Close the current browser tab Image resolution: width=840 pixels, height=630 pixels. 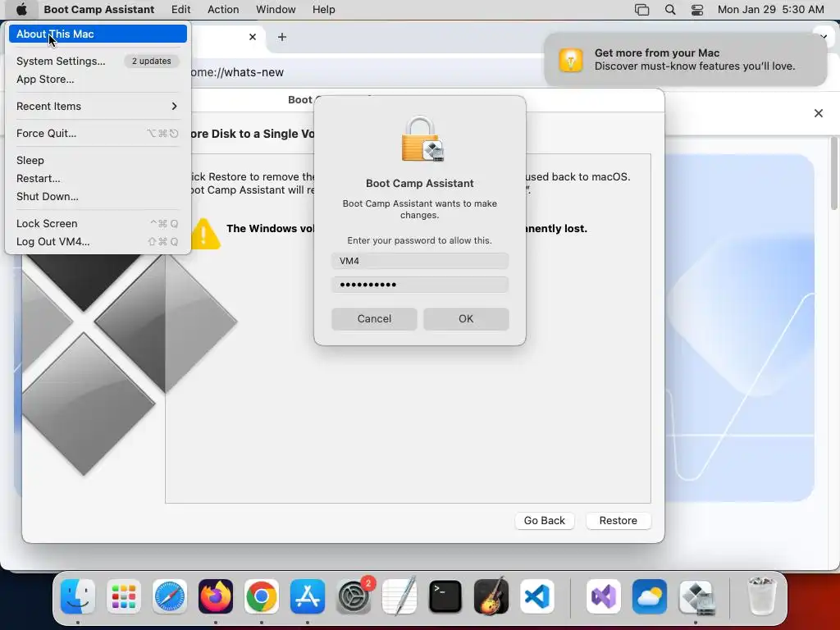[x=253, y=37]
